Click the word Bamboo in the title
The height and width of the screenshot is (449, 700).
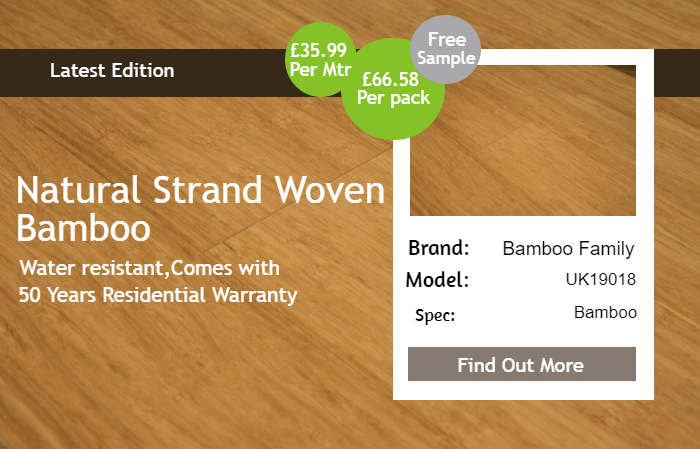pyautogui.click(x=83, y=229)
